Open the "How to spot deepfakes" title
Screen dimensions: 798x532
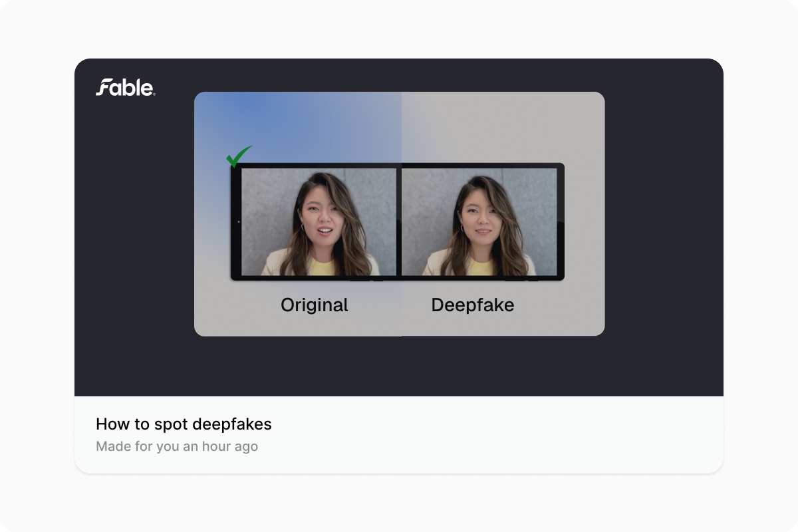(184, 424)
